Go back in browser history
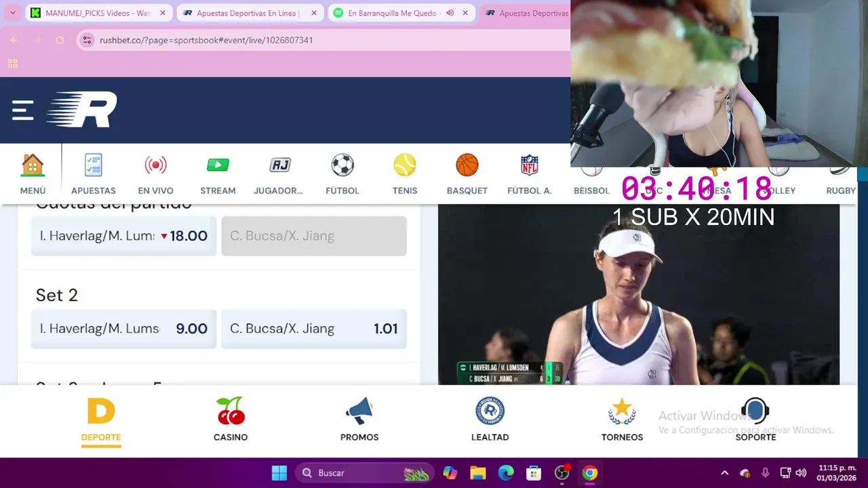The height and width of the screenshot is (488, 868). click(x=14, y=40)
